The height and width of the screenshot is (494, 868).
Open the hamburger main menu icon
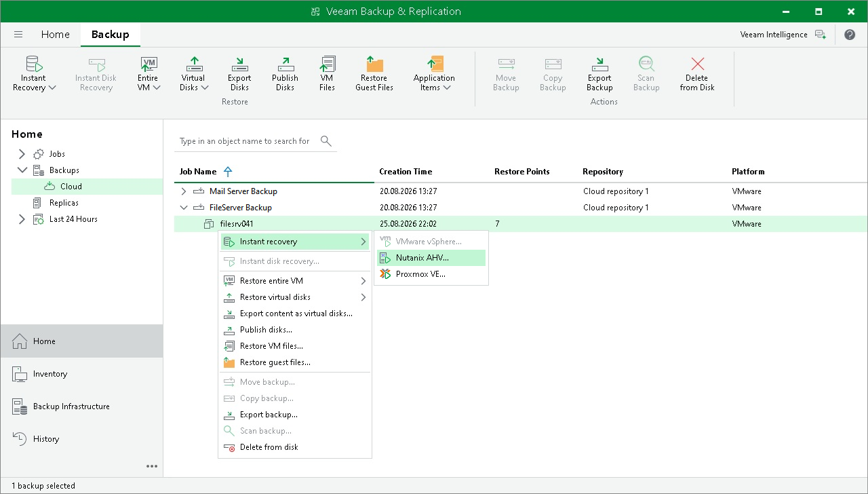pos(18,35)
